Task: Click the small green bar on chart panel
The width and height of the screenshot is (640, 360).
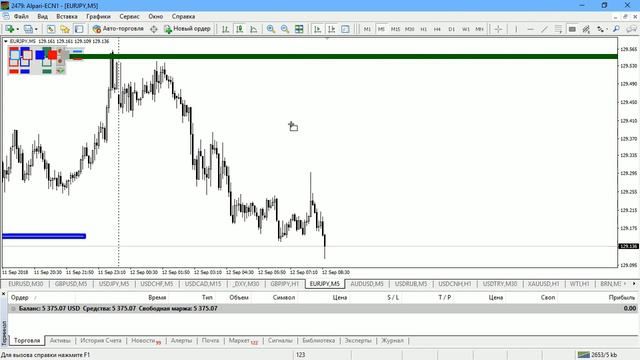Action: tap(47, 71)
